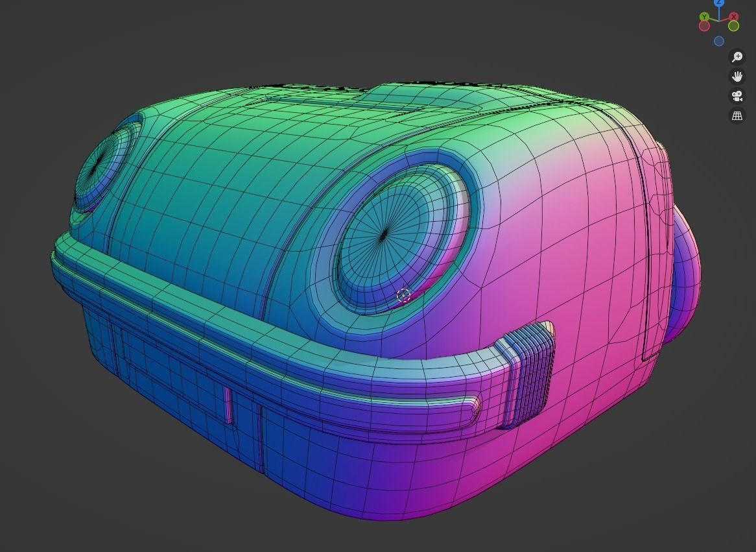Click the unlabeled red negative-X gizmo circle
Viewport: 756px width, 552px height.
click(704, 25)
